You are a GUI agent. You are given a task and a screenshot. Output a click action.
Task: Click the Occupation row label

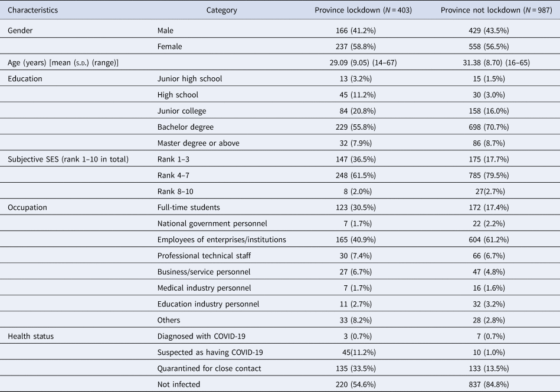[x=27, y=207]
